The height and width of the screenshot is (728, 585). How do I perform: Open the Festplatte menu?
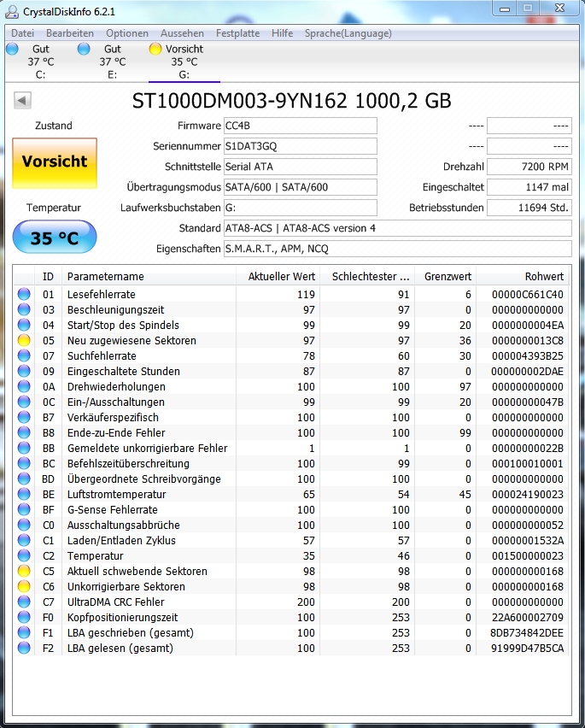(x=237, y=33)
